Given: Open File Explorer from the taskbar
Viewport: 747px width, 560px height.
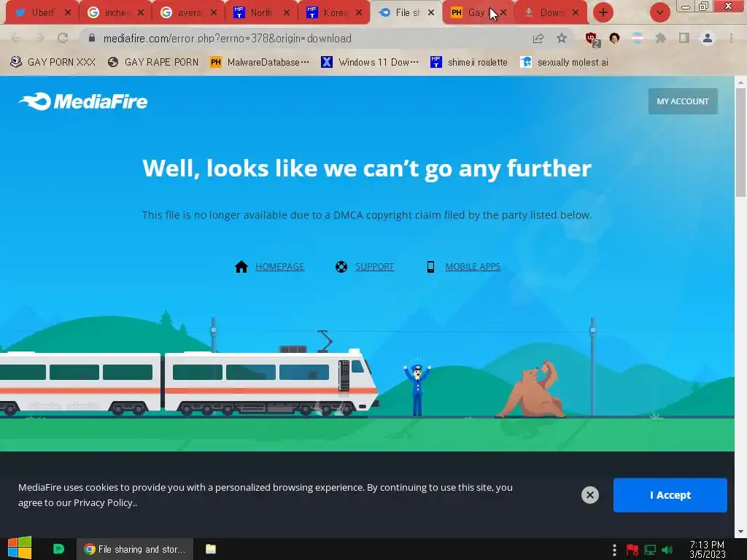Looking at the screenshot, I should coord(211,549).
